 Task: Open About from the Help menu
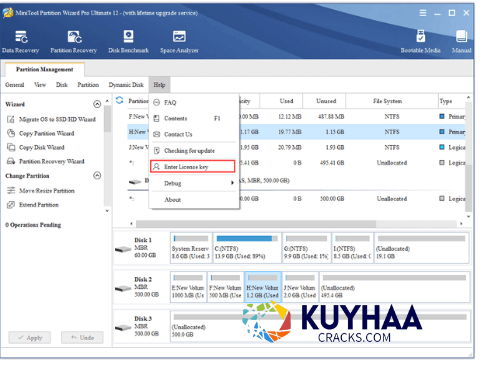(x=194, y=200)
